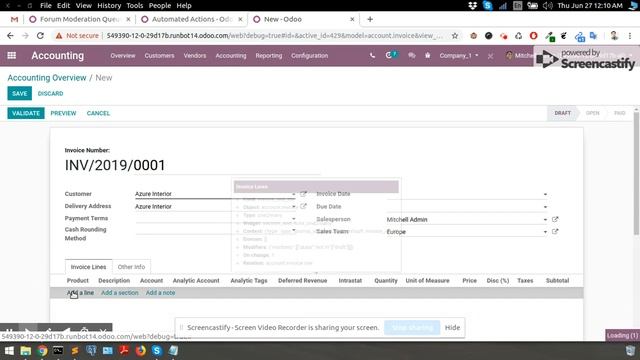Open Delivery Address external link icon
This screenshot has width=640, height=360.
point(303,206)
